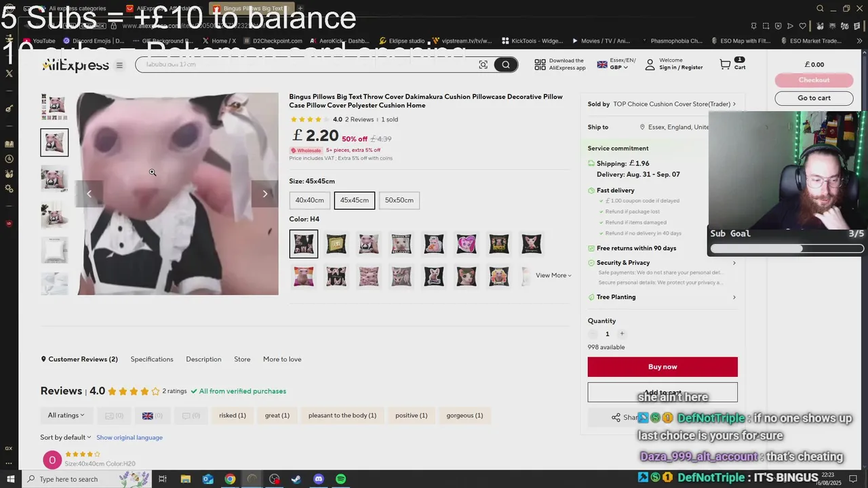This screenshot has width=868, height=488.
Task: Open Steam from the taskbar
Action: 296,479
